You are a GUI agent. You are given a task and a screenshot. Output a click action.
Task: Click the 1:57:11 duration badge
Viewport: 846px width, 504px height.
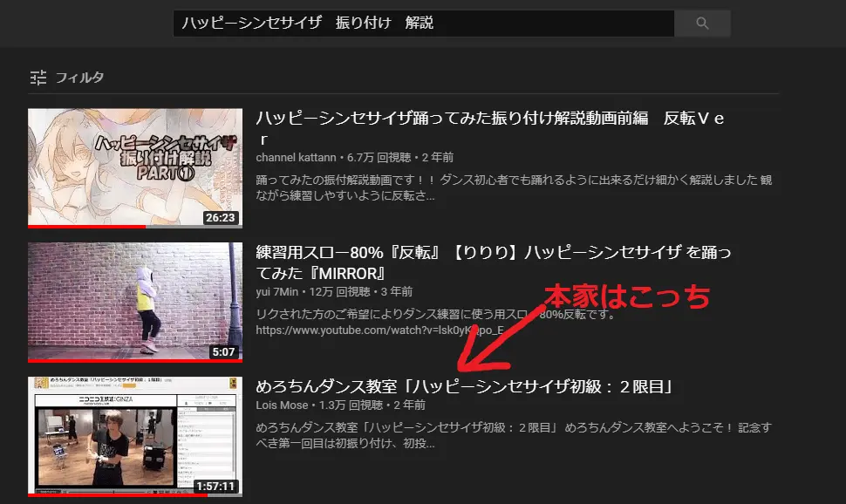pyautogui.click(x=215, y=486)
